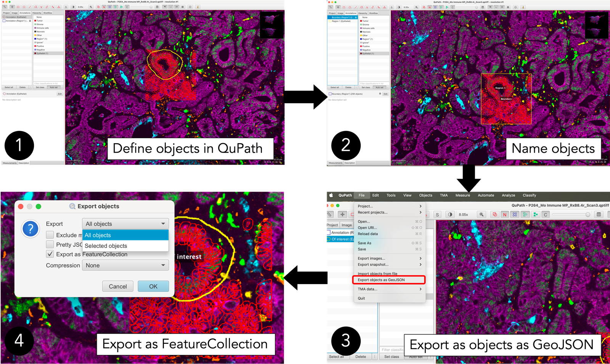610x364 pixels.
Task: Click the zoom-to-fit magnifier icon in step 3 toolbar
Action: click(x=482, y=214)
